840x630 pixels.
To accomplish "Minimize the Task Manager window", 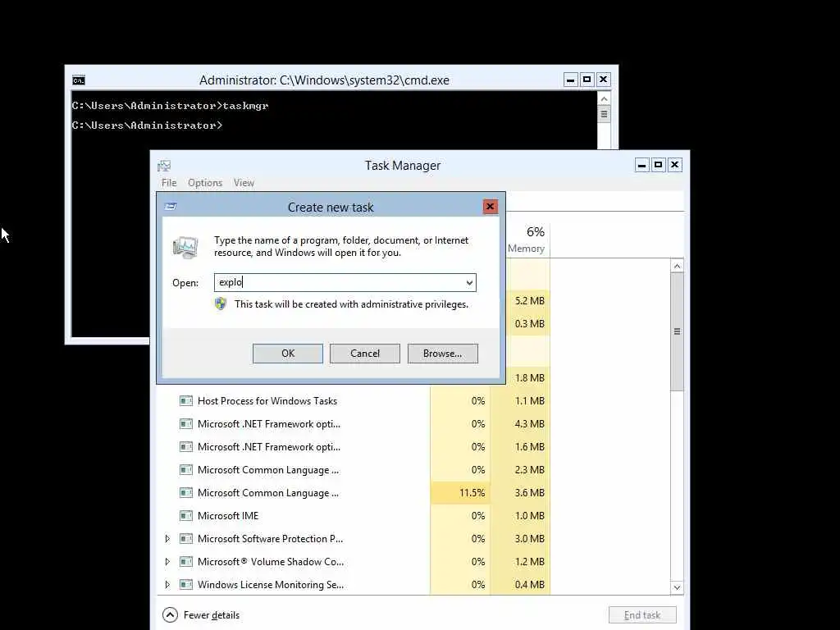I will 641,165.
